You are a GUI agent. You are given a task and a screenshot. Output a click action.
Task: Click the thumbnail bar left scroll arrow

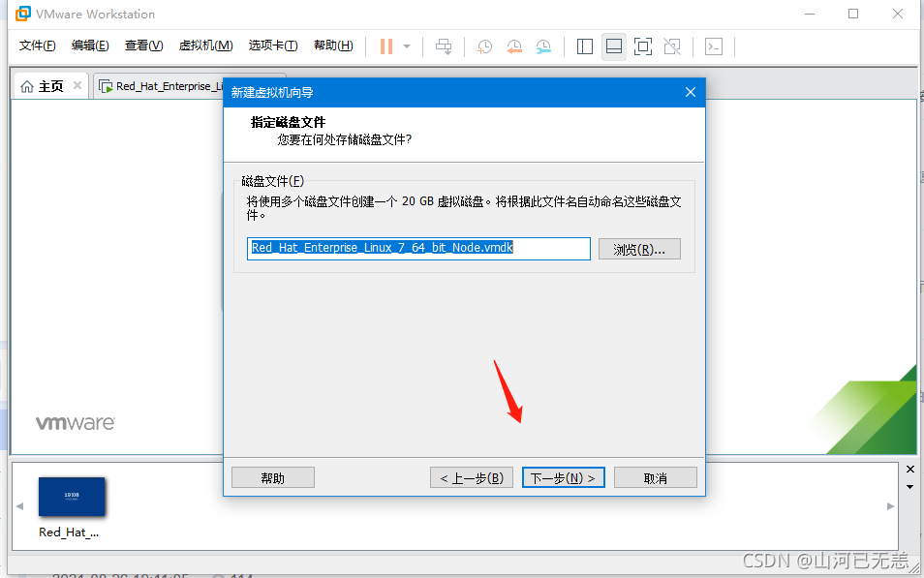tap(19, 506)
